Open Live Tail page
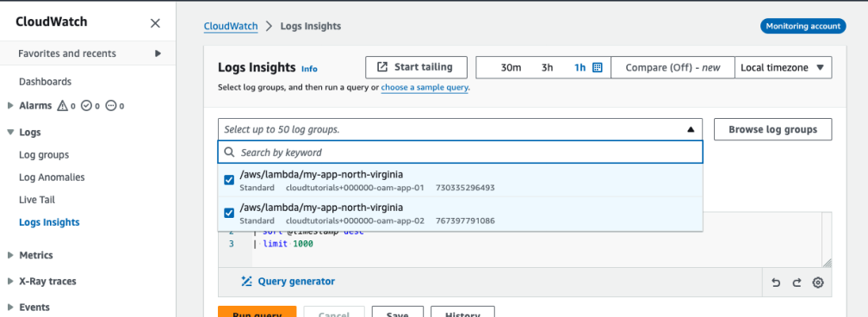This screenshot has height=317, width=868. pyautogui.click(x=37, y=200)
